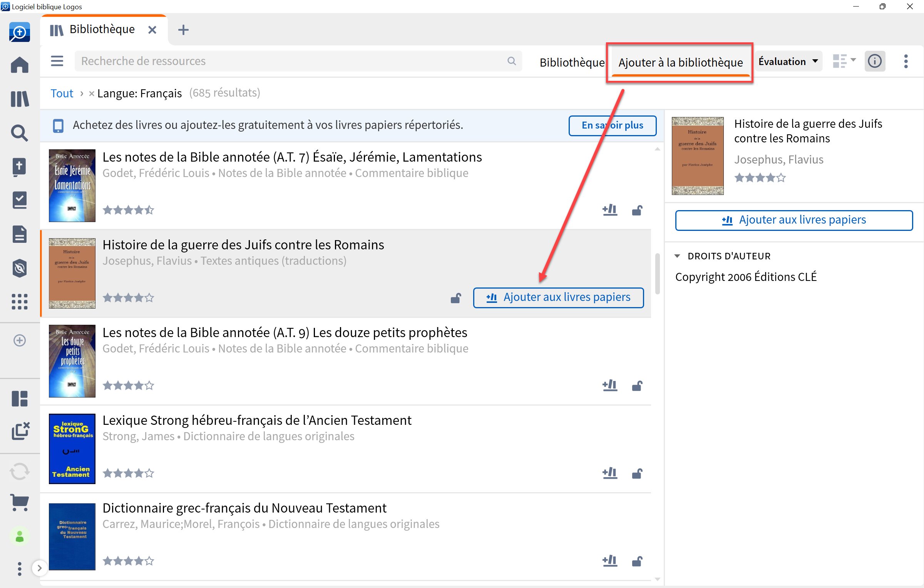Open the shopping cart store icon

click(20, 502)
